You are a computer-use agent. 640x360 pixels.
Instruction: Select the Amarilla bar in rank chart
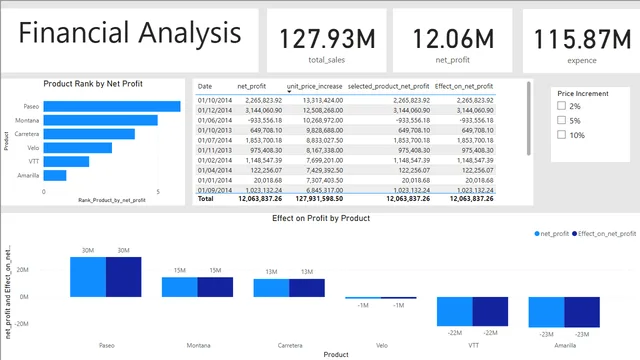click(55, 176)
